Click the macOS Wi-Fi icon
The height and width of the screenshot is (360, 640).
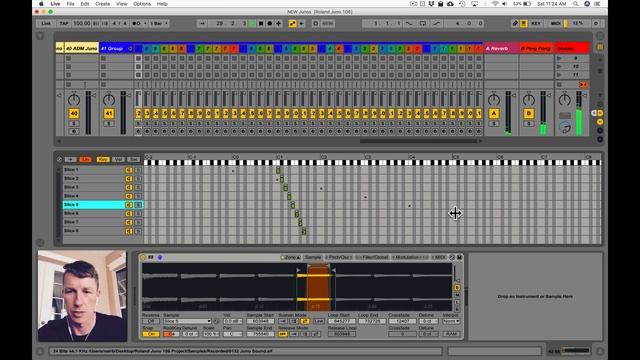tap(495, 4)
